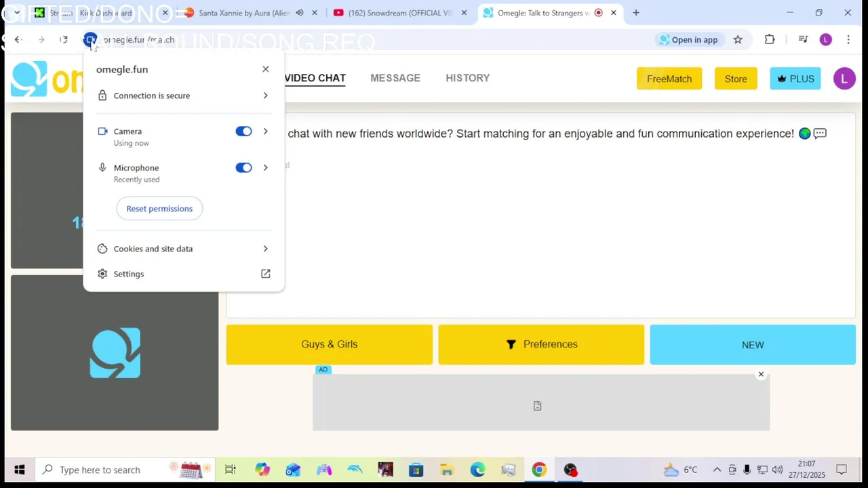Bookmark this page with star icon
The height and width of the screenshot is (488, 868).
click(x=738, y=40)
